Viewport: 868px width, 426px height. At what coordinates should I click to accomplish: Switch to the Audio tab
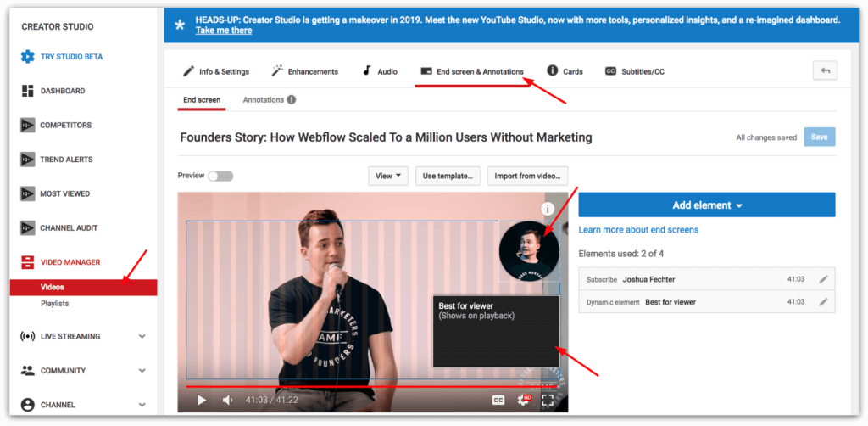click(x=380, y=71)
